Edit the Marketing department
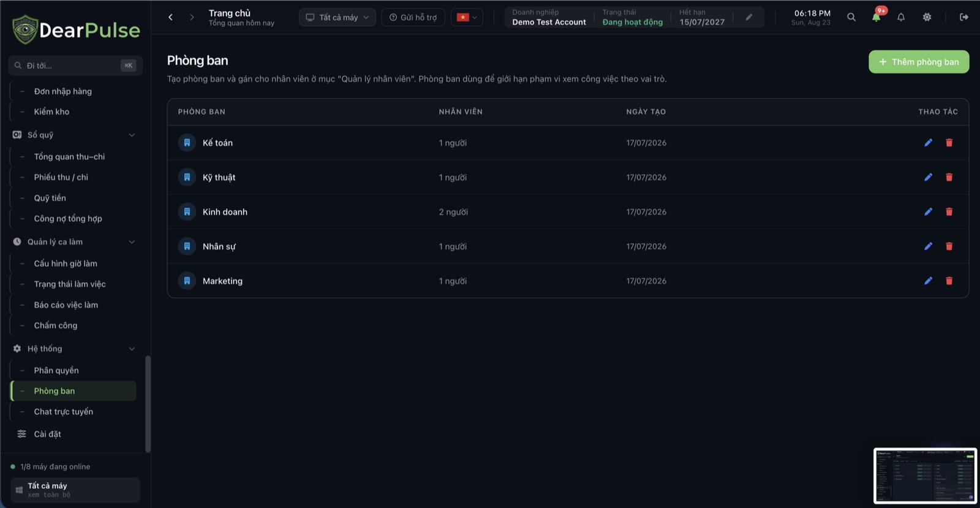The width and height of the screenshot is (980, 508). point(928,281)
